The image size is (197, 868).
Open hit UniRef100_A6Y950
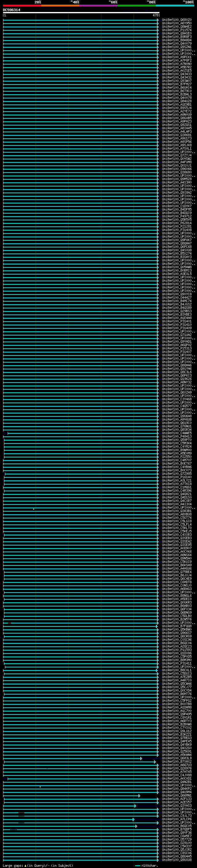176,23
